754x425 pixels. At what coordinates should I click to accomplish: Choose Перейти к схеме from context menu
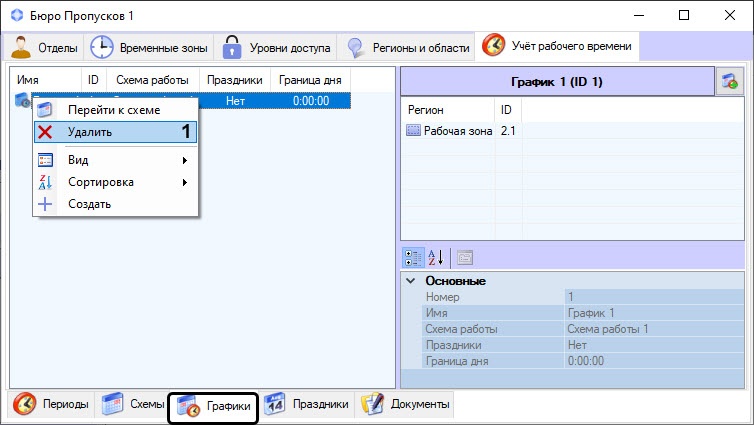(113, 109)
